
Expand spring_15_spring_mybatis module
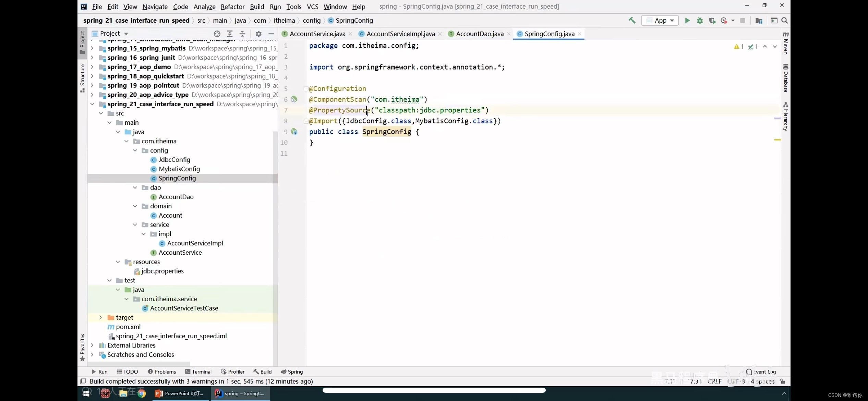pos(92,48)
